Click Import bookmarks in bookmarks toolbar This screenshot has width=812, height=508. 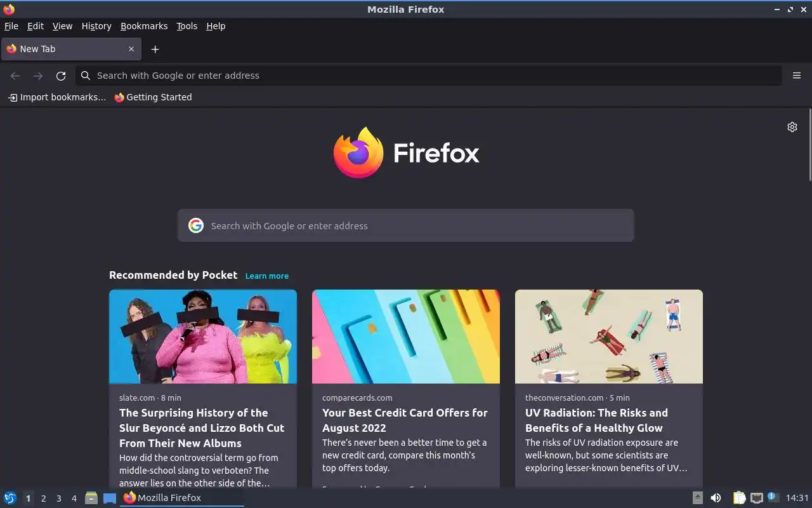pyautogui.click(x=57, y=97)
